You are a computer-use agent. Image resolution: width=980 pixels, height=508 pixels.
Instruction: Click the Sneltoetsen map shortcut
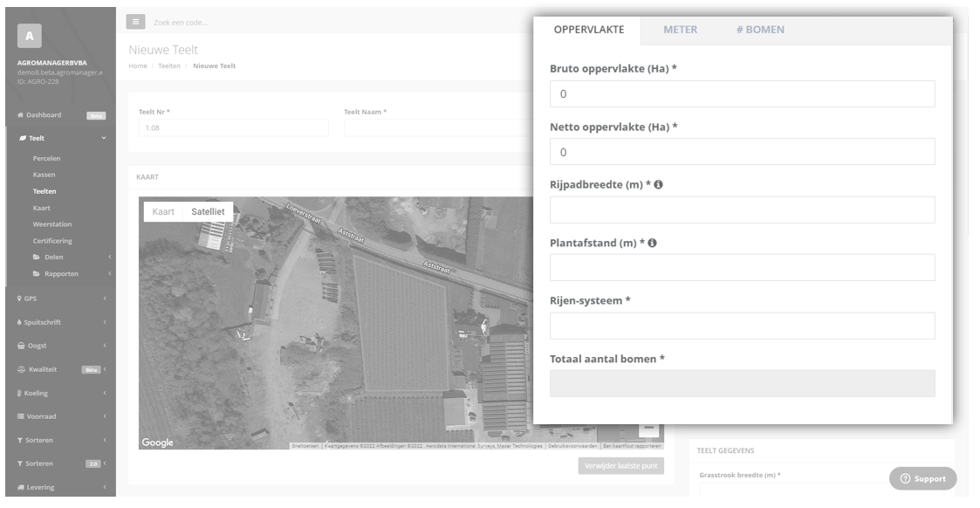pos(305,446)
